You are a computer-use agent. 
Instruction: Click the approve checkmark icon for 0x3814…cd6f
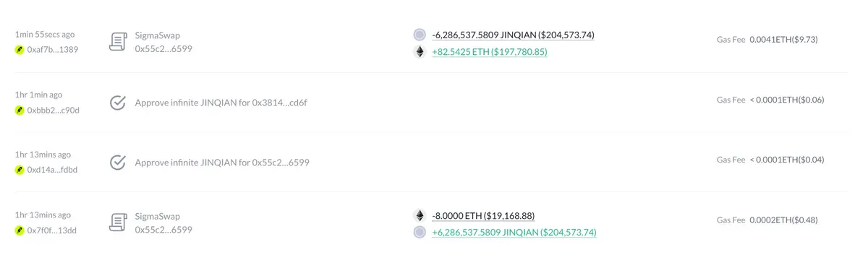coord(118,103)
